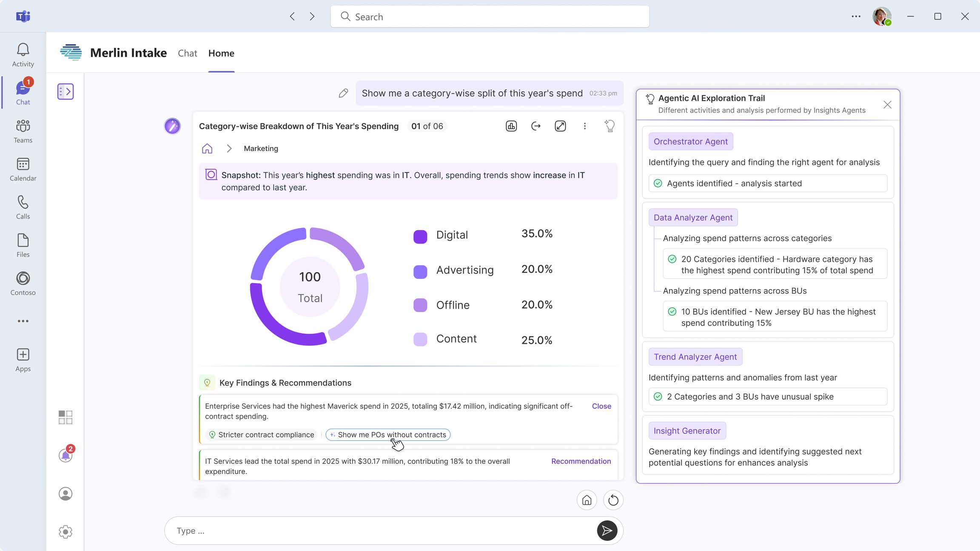Go to breadcrumb home icon
Image resolution: width=980 pixels, height=551 pixels.
click(207, 148)
